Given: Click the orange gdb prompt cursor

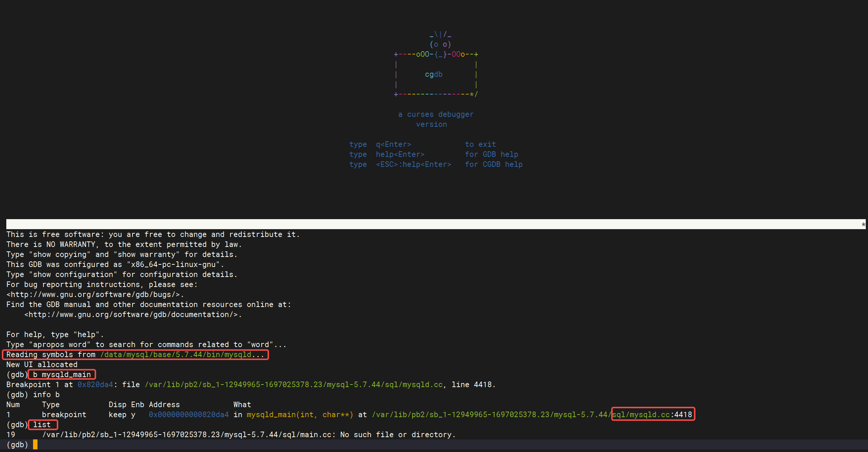Looking at the screenshot, I should tap(35, 444).
